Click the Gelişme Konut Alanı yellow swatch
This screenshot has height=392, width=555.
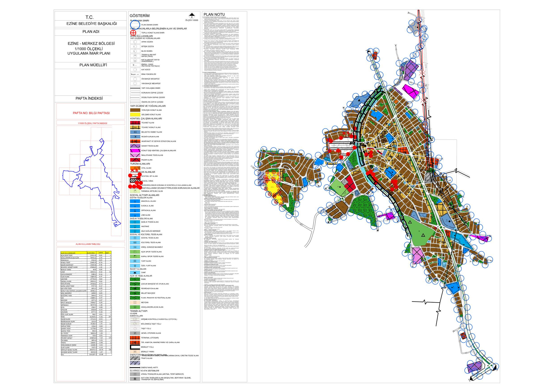point(135,115)
